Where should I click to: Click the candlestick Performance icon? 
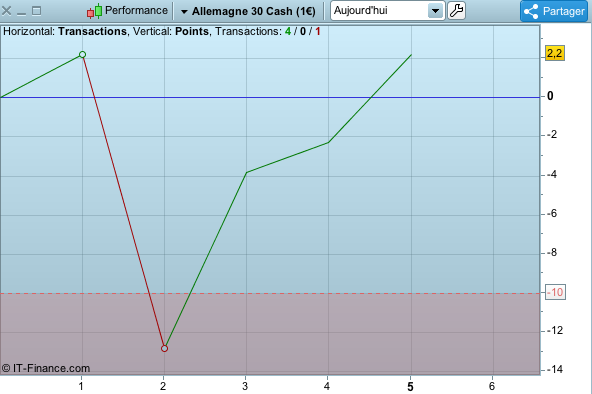pyautogui.click(x=94, y=11)
